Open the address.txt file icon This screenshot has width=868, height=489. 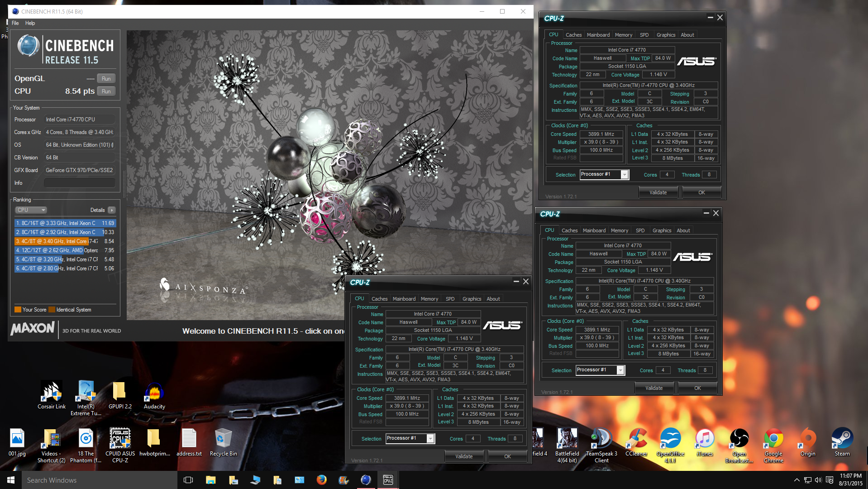189,442
